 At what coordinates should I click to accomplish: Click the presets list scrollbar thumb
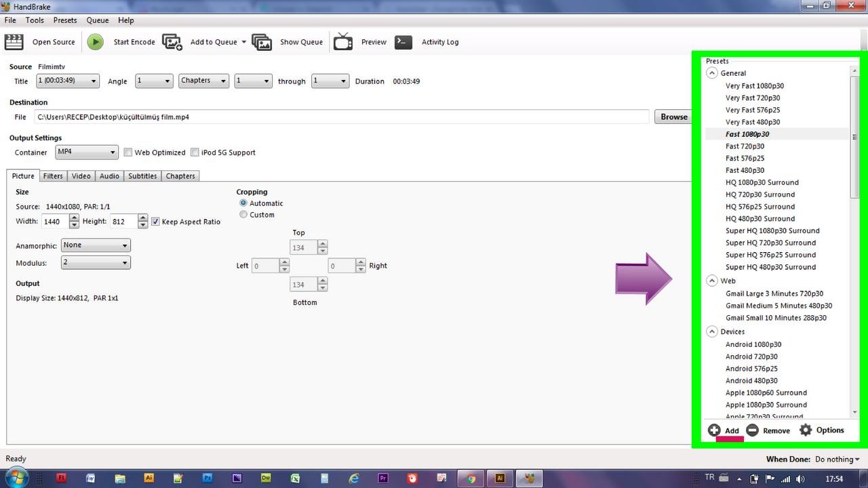pos(854,137)
